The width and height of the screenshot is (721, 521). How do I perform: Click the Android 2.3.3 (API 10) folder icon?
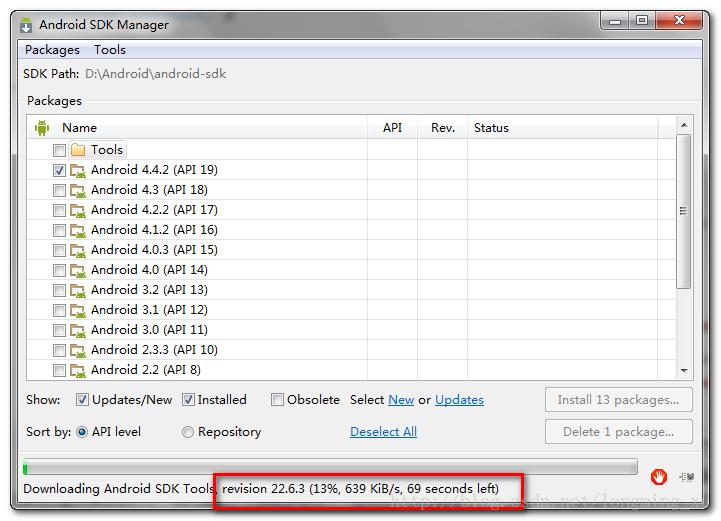(78, 350)
